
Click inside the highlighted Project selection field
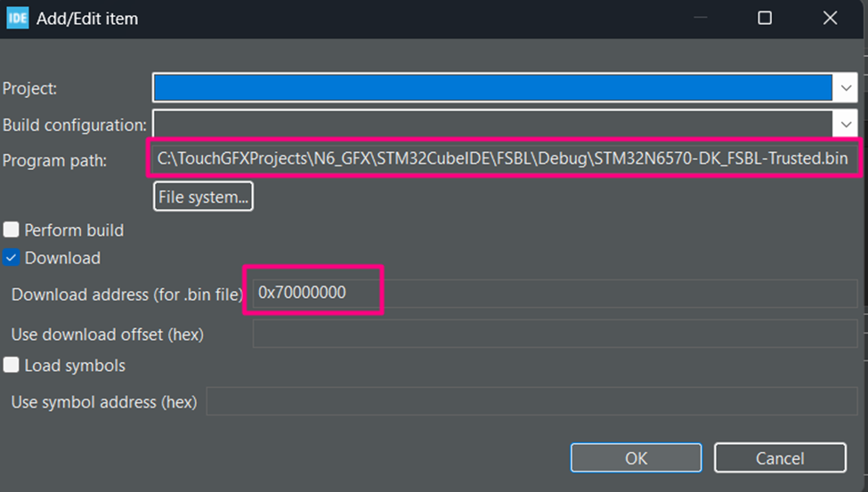point(491,88)
